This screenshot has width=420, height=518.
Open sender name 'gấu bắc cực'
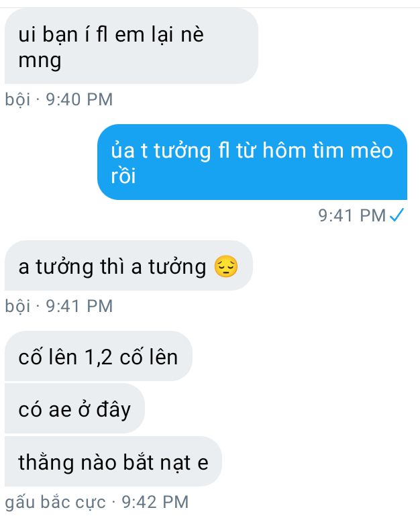point(55,502)
